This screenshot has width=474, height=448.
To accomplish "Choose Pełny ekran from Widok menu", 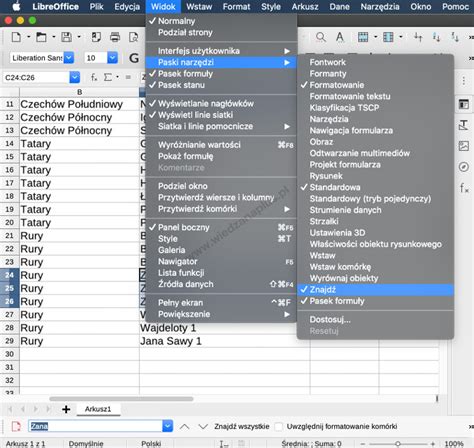I will pyautogui.click(x=221, y=303).
